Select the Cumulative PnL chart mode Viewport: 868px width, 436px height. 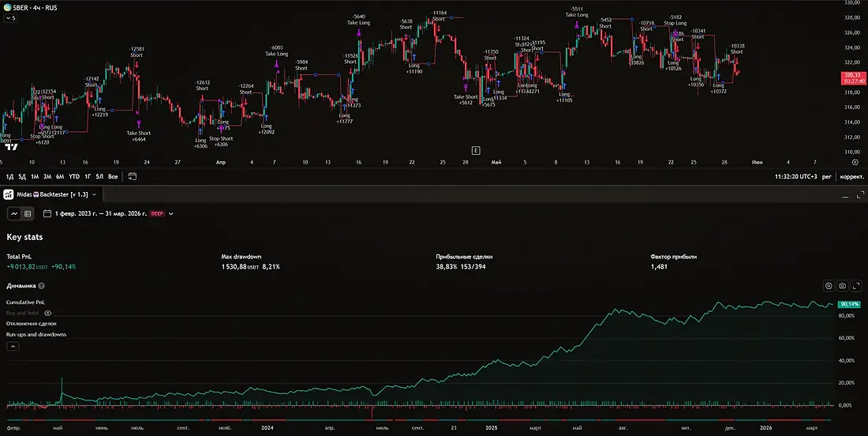click(x=25, y=303)
